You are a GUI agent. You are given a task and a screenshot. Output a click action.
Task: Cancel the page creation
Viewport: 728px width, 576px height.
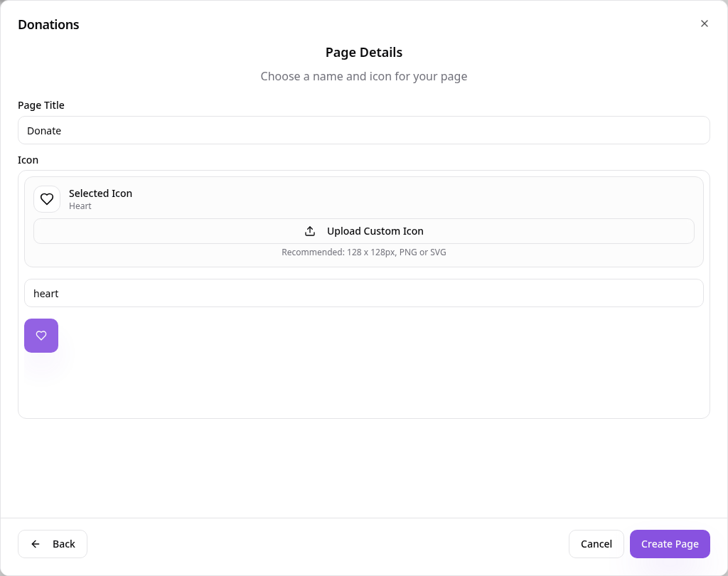pos(596,544)
